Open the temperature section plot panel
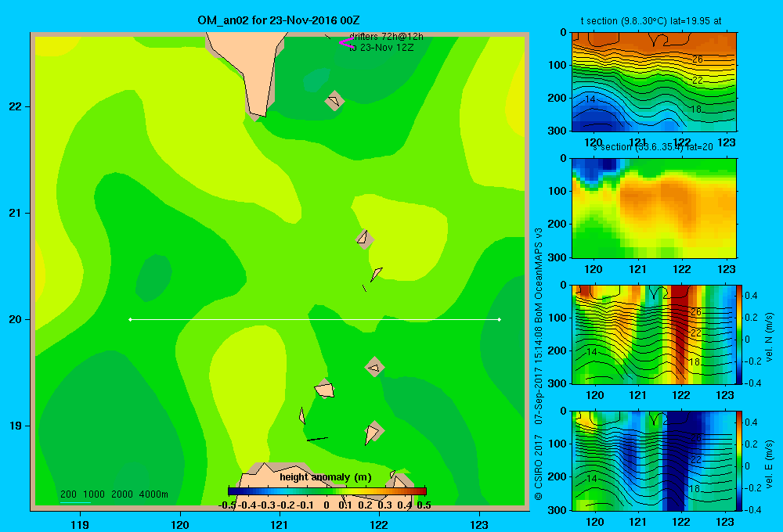The height and width of the screenshot is (532, 783). (x=654, y=82)
